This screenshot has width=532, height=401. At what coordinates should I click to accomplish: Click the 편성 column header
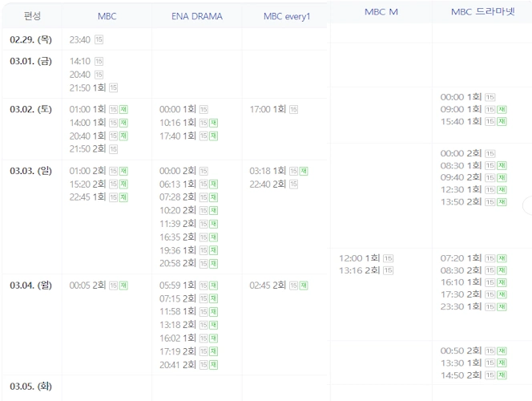pos(32,16)
